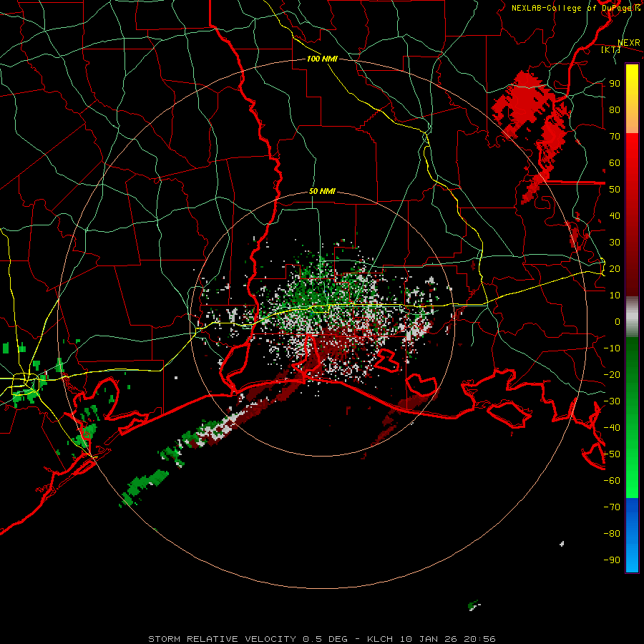Image resolution: width=644 pixels, height=644 pixels.
Task: Select the -30 value on the velocity scale
Action: click(x=612, y=401)
